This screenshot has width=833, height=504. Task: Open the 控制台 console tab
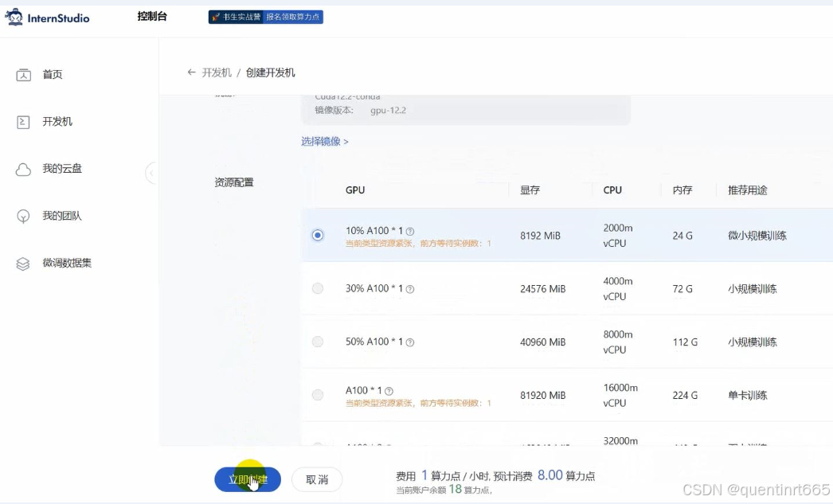[x=152, y=17]
